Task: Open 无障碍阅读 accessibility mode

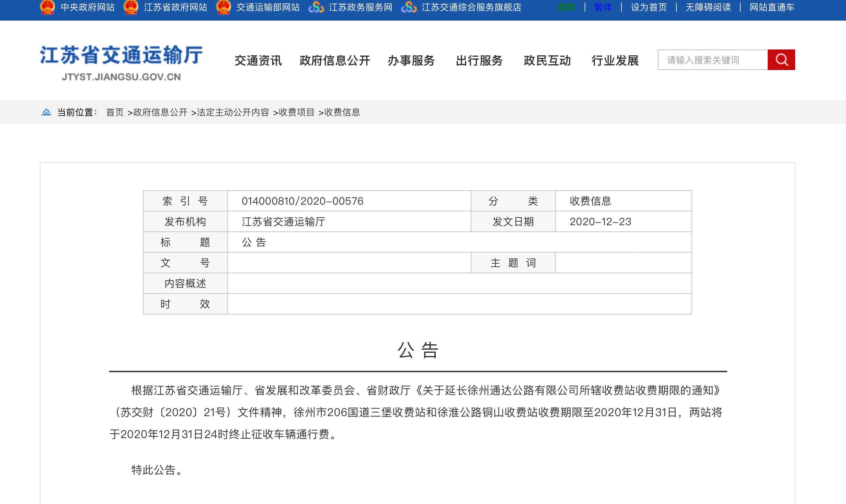Action: tap(708, 7)
